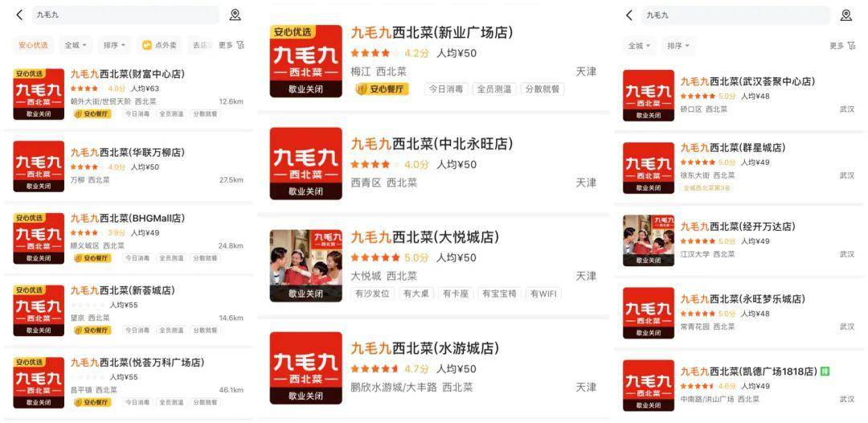Tap the back arrow in the left panel
Image resolution: width=868 pixels, height=423 pixels.
(20, 15)
